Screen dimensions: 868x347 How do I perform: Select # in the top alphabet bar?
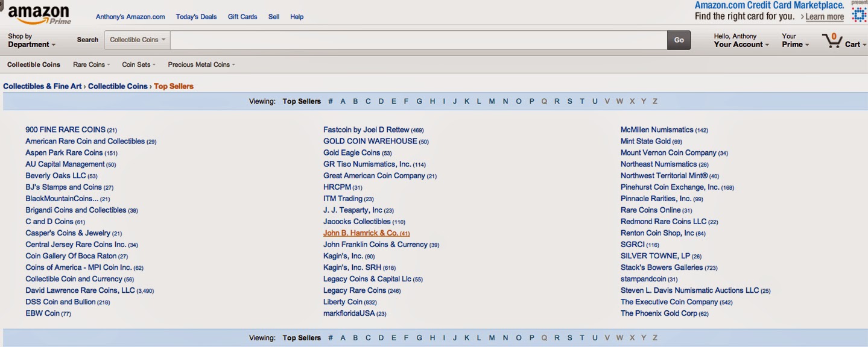[x=331, y=101]
